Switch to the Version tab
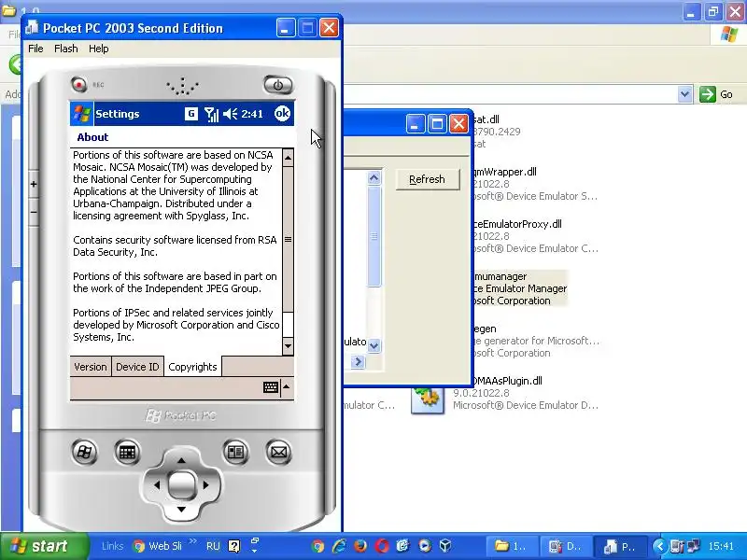The height and width of the screenshot is (560, 747). click(x=91, y=367)
